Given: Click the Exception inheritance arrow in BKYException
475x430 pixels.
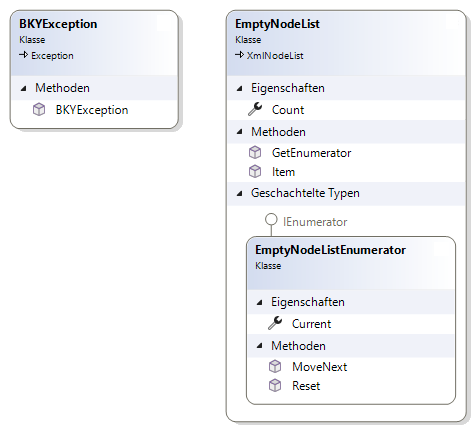Looking at the screenshot, I should 23,55.
